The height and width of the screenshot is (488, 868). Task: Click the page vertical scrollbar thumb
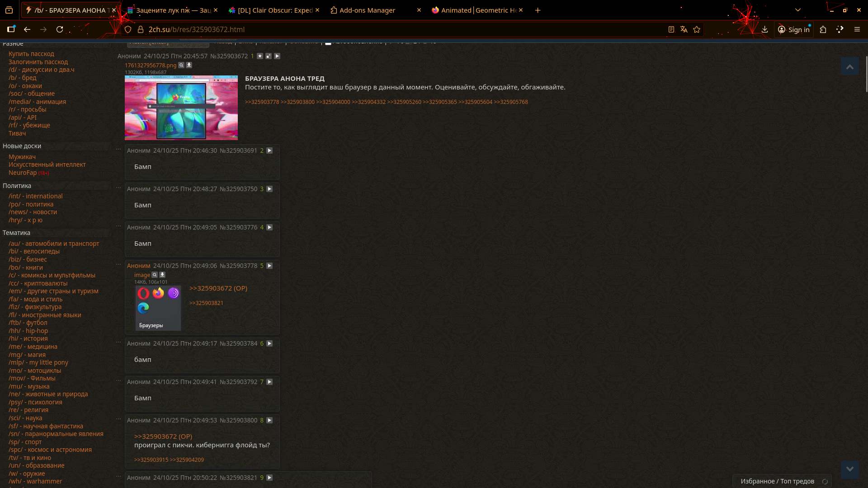point(866,75)
